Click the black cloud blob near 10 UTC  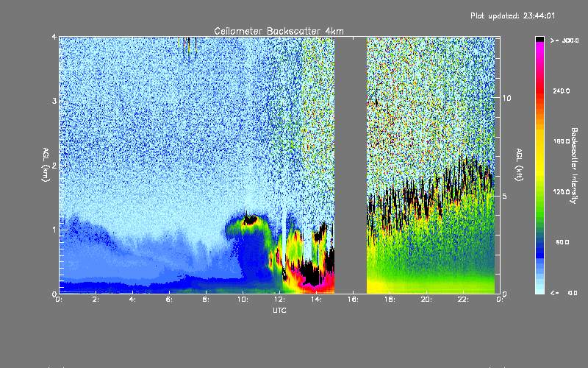point(250,219)
